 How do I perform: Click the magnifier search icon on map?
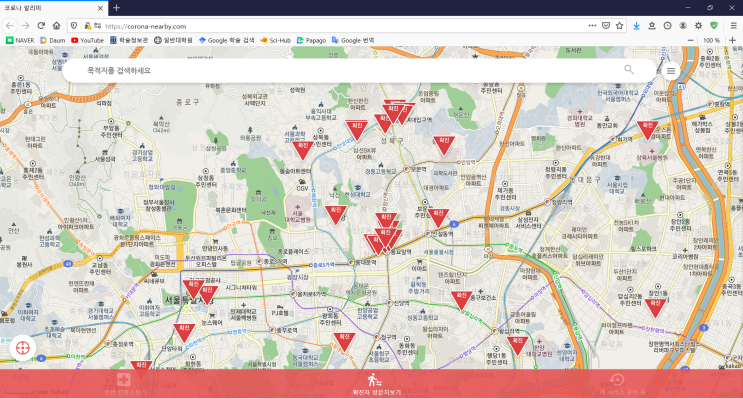point(629,70)
